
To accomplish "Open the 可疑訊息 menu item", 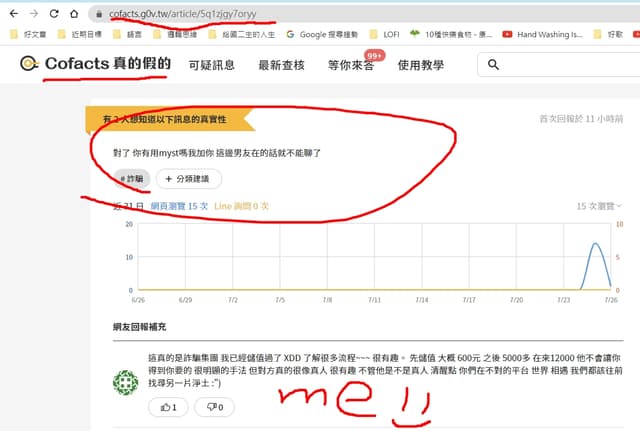I will tap(211, 65).
